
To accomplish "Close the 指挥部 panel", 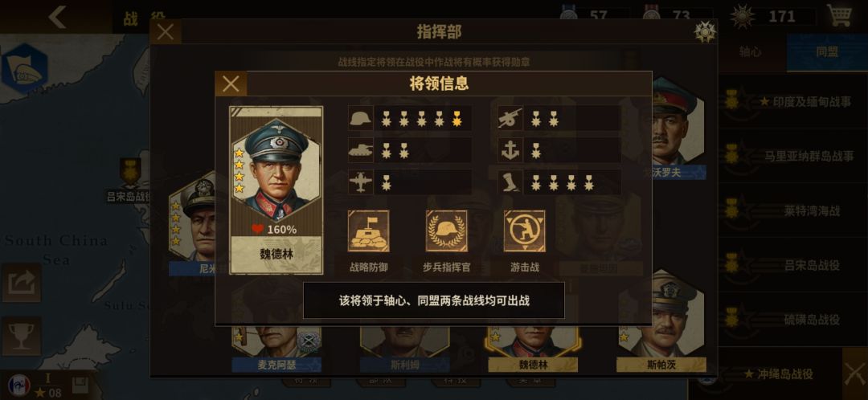I will [165, 32].
